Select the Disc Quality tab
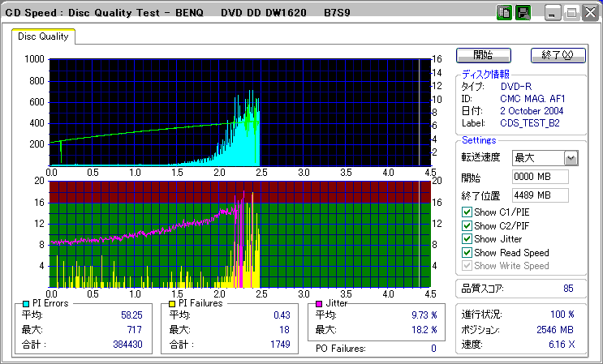The height and width of the screenshot is (364, 603). pos(44,36)
